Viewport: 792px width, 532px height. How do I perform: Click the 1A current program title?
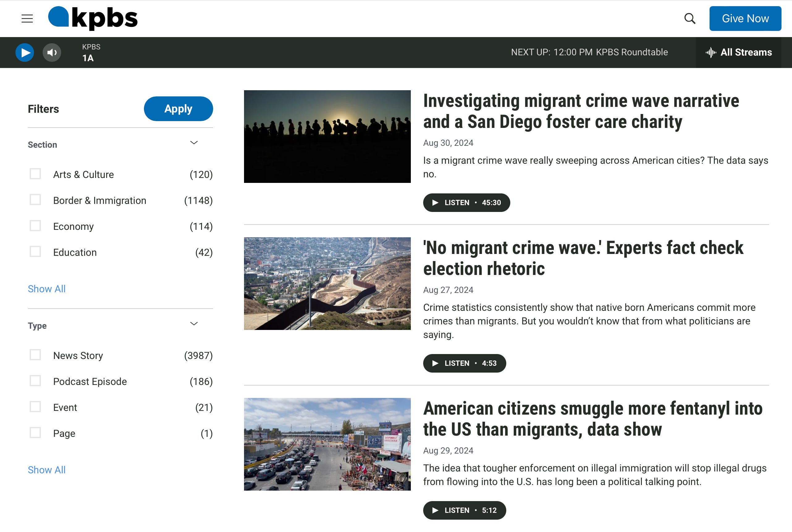(88, 58)
